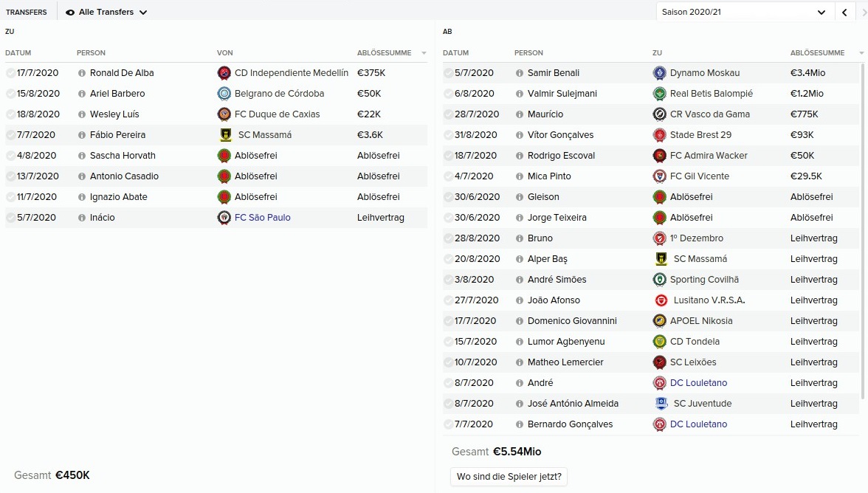
Task: Toggle checkmark for Ariel Barbero transfer
Action: (x=10, y=94)
